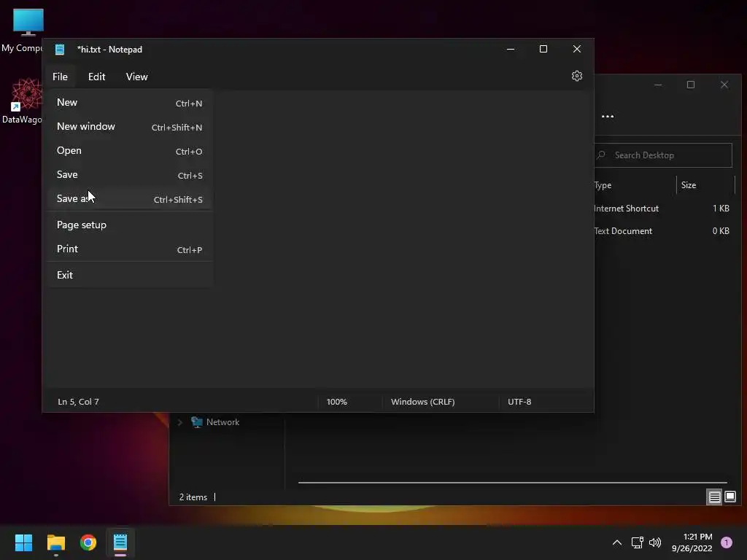Screen dimensions: 747x560
Task: Open the Windows Start menu
Action: pyautogui.click(x=23, y=542)
